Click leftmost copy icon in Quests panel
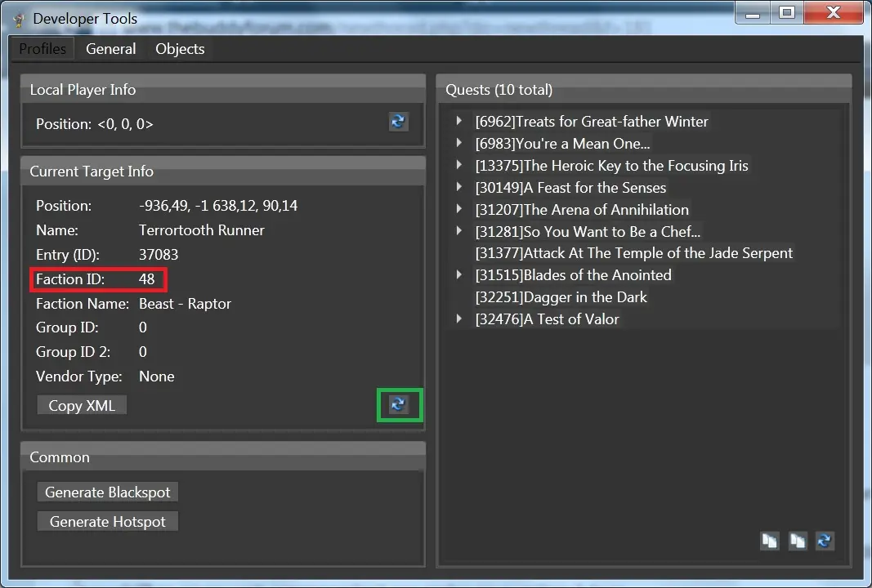This screenshot has width=872, height=588. coord(770,541)
